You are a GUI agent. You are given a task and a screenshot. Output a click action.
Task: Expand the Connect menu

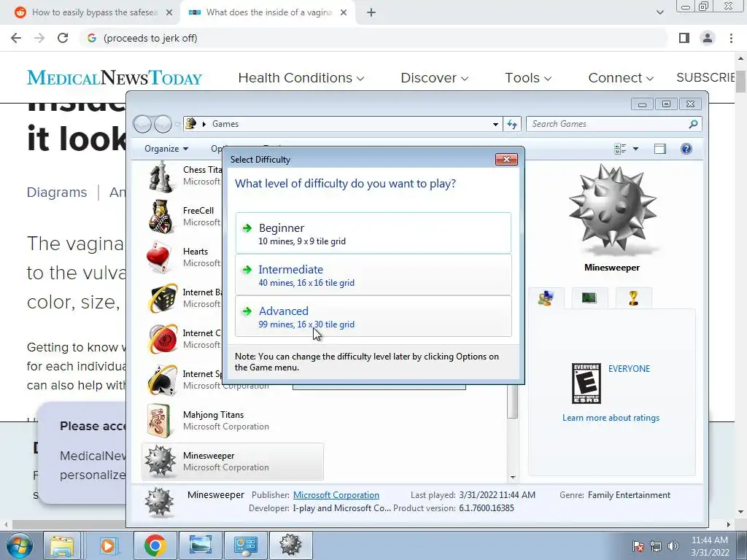(x=621, y=77)
